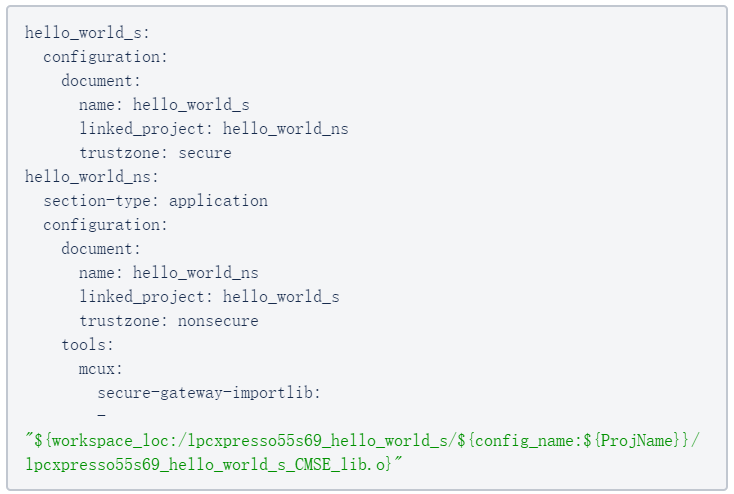Viewport: 734px width, 494px height.
Task: Click "configuration:" directly below the section-type line
Action: point(105,225)
